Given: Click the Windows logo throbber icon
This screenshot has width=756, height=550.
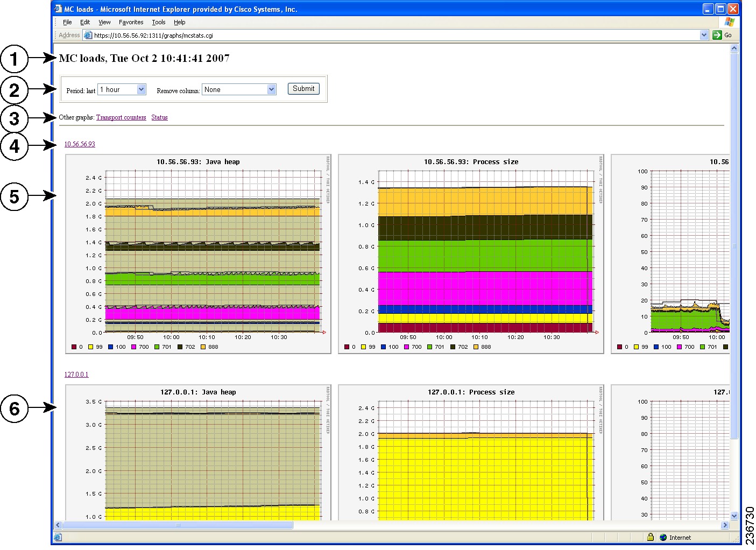Looking at the screenshot, I should pyautogui.click(x=730, y=22).
